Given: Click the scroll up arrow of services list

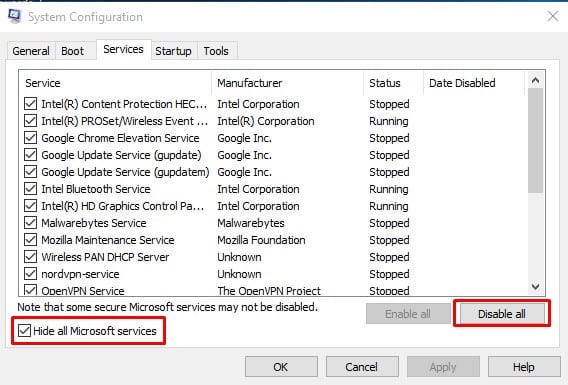Looking at the screenshot, I should pyautogui.click(x=535, y=80).
